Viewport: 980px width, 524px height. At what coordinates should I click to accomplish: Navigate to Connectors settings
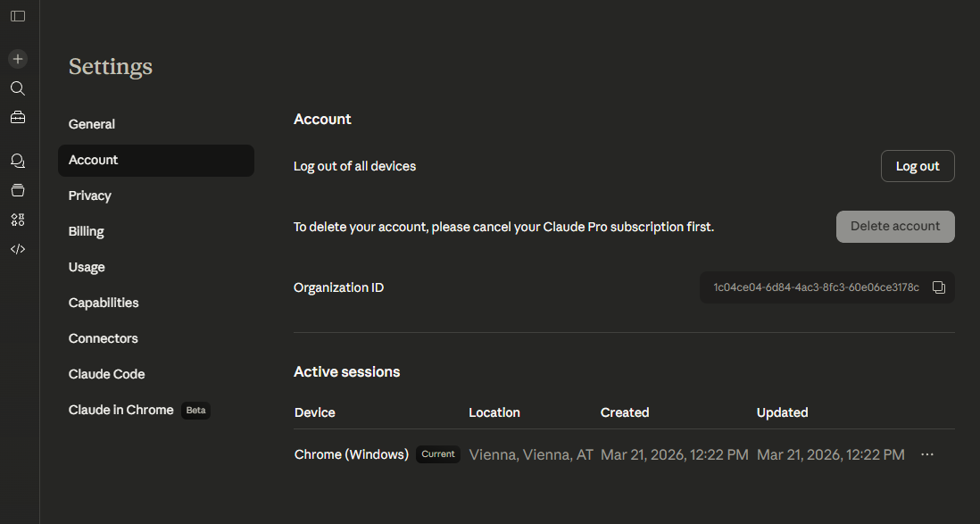(x=104, y=338)
